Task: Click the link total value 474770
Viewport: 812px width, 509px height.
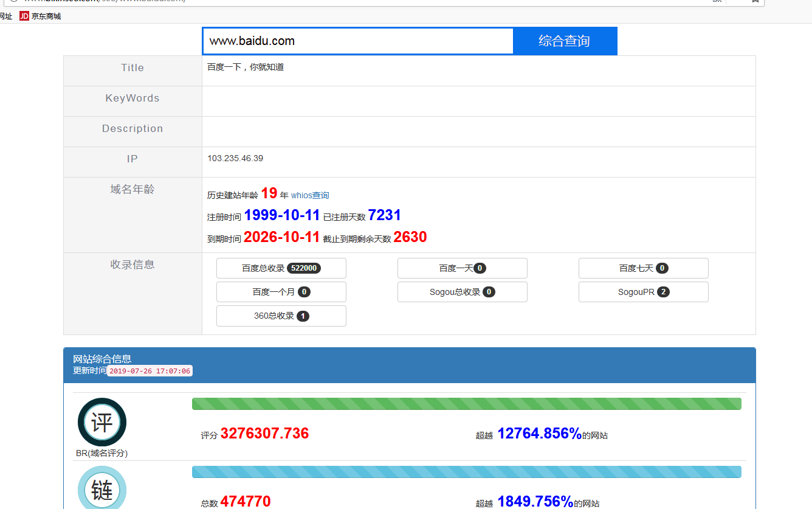Action: pos(246,502)
